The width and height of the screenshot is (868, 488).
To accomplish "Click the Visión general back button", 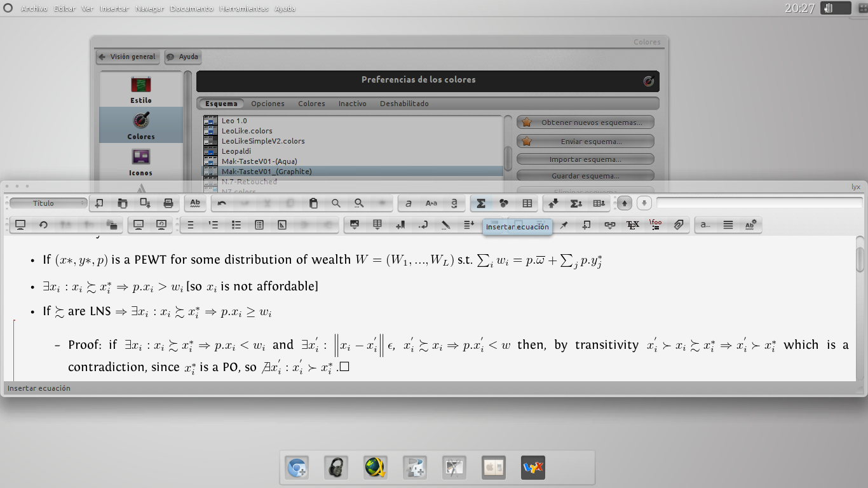I will pos(128,57).
